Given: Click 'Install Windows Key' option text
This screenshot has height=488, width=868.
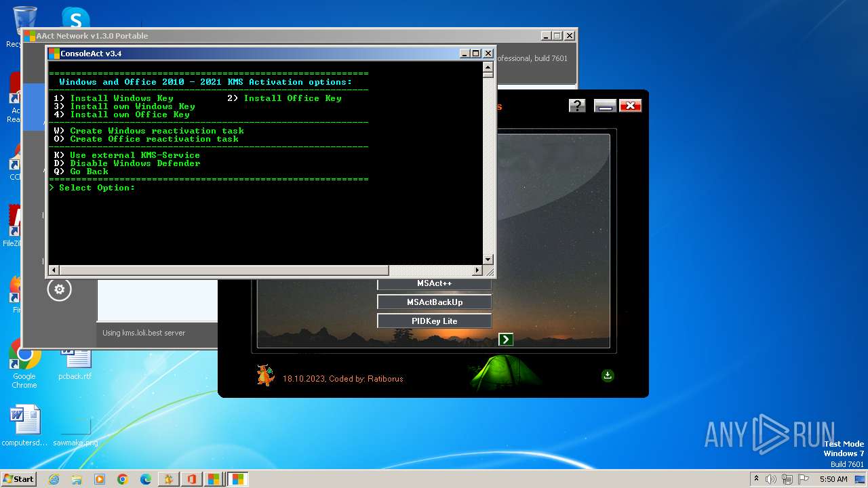Looking at the screenshot, I should pos(121,98).
